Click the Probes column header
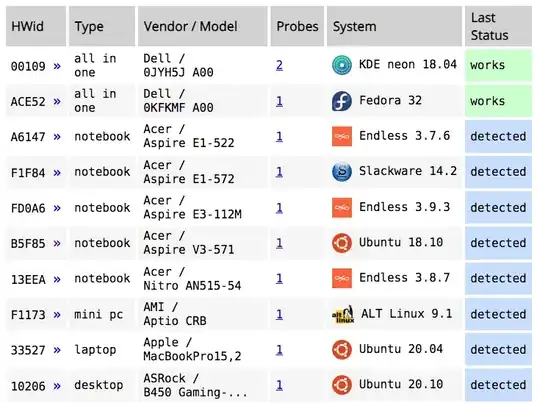Screen dimensions: 540x403 (x=297, y=26)
